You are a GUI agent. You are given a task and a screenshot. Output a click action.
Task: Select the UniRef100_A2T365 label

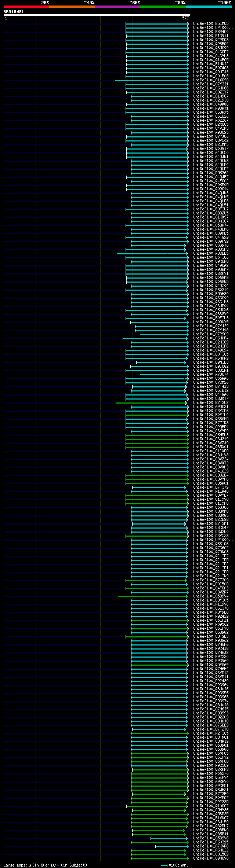point(211,733)
